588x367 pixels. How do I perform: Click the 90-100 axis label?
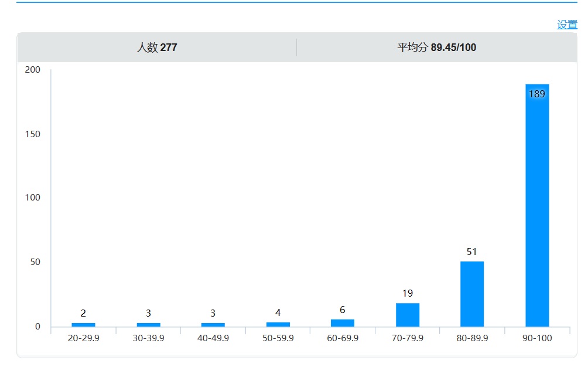[x=536, y=338]
